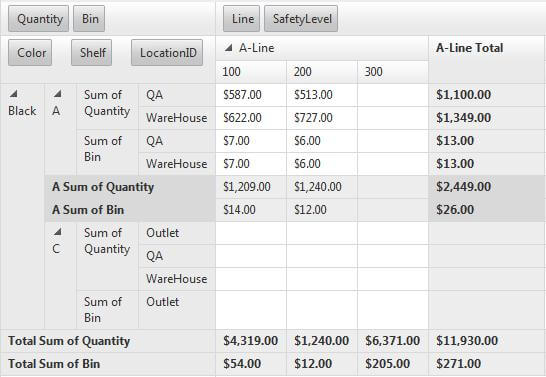Collapse shelf A group triangle
Screen dimensions: 546x377
click(x=57, y=94)
